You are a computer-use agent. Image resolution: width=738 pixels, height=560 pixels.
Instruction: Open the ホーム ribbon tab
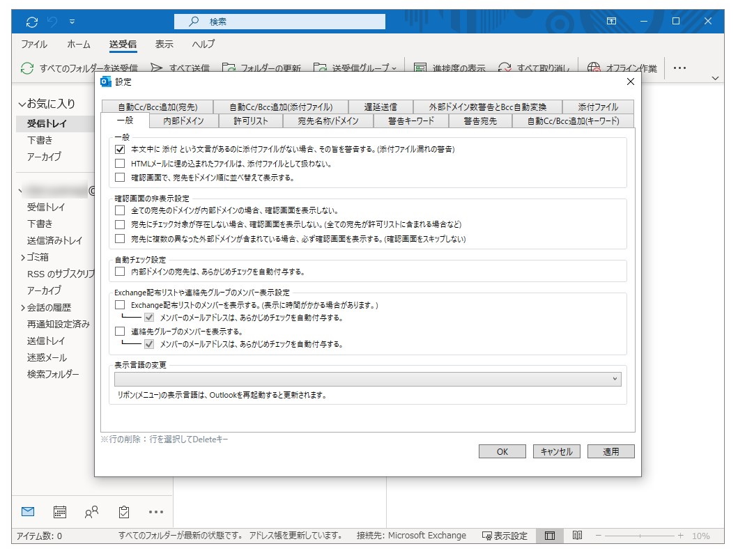point(79,43)
